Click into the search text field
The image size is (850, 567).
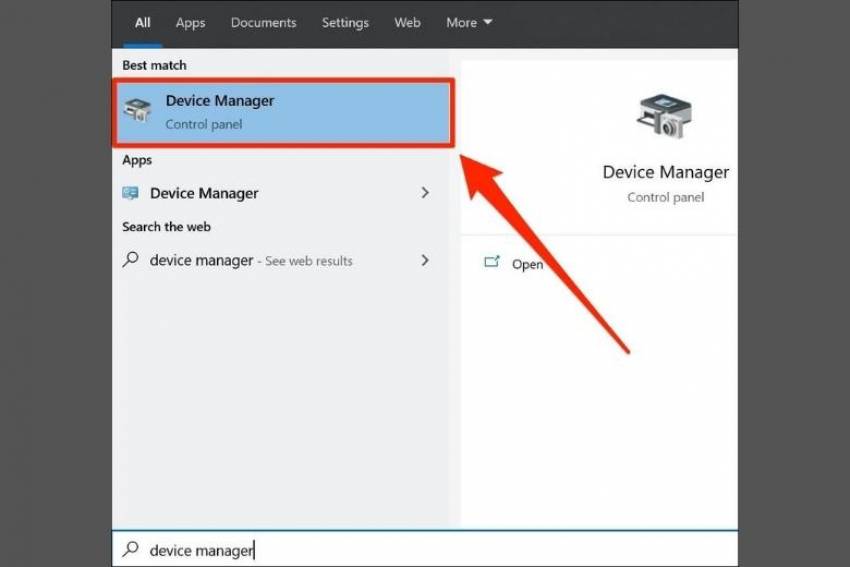(x=424, y=550)
